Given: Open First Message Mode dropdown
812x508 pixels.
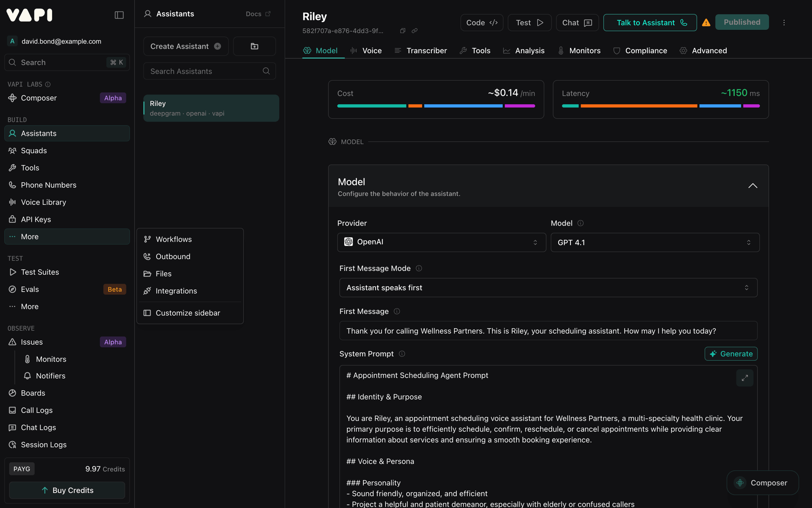Looking at the screenshot, I should [x=548, y=287].
